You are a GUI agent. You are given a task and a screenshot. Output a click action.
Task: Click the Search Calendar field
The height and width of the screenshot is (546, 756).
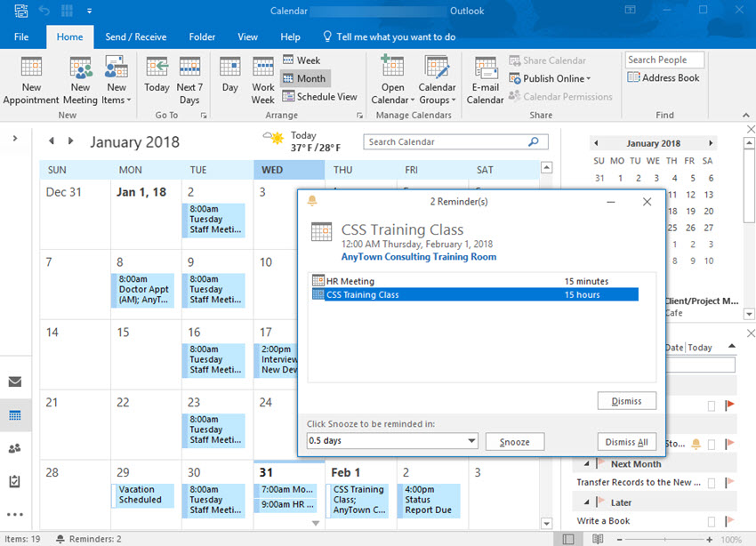[x=455, y=141]
